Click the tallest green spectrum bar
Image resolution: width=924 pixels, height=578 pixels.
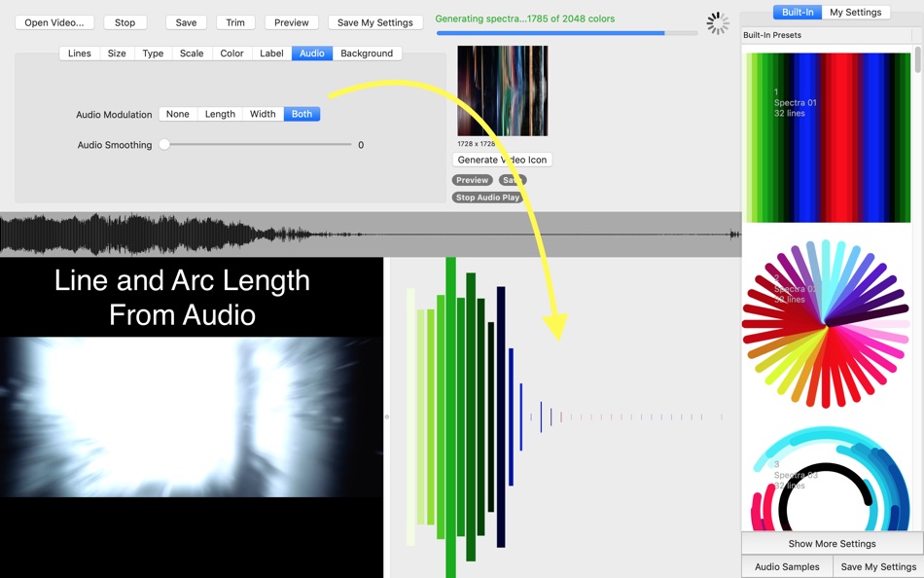coord(450,417)
